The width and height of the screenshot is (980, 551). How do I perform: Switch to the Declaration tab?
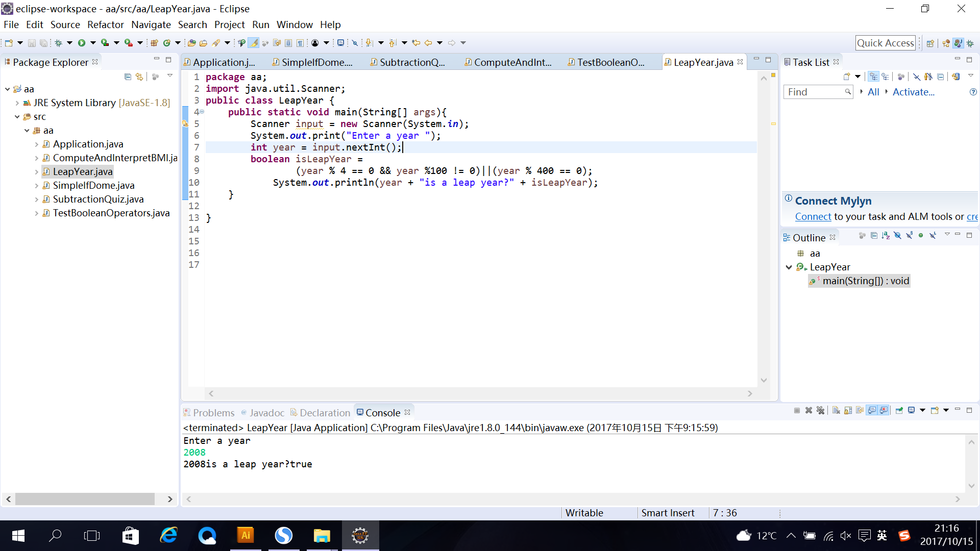(320, 412)
